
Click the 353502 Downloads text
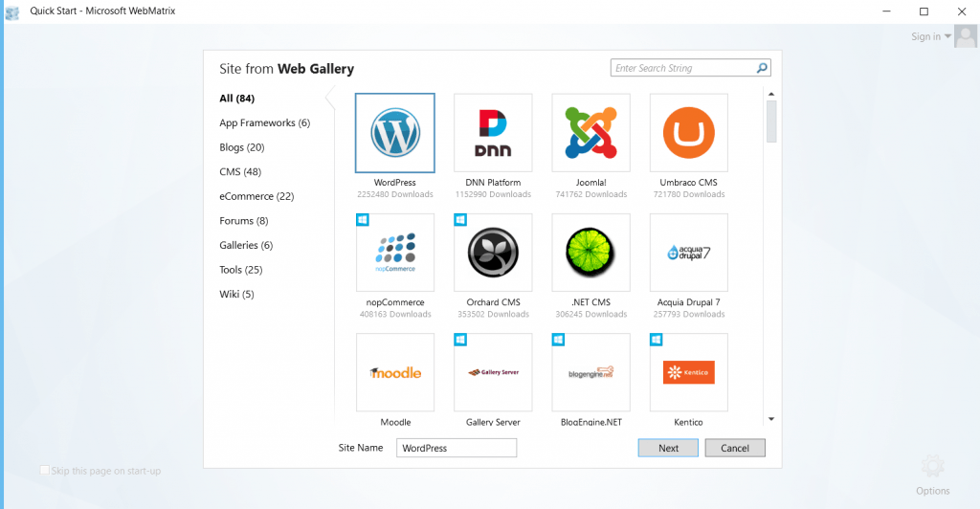(493, 314)
